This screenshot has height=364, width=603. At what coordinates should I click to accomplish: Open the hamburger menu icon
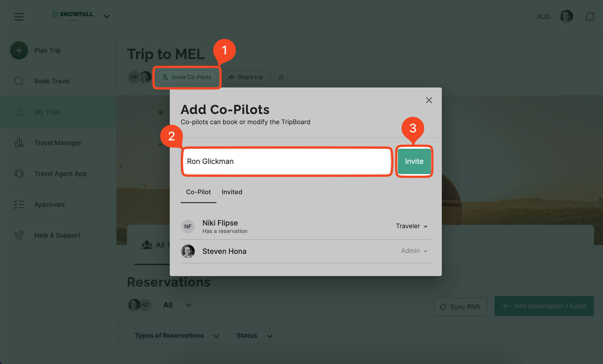(x=19, y=17)
